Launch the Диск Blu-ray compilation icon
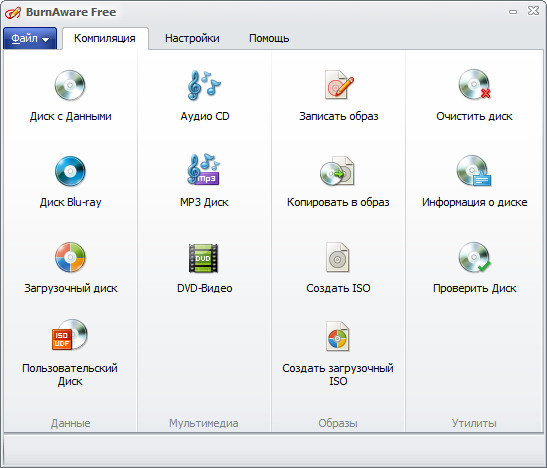Screen dimensions: 547x468 tap(70, 171)
